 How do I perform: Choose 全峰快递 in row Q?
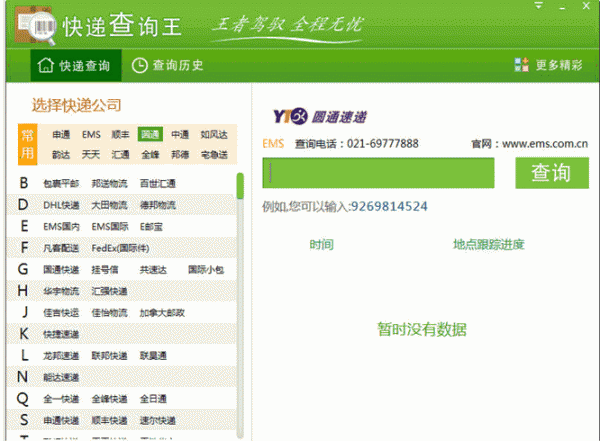pos(109,399)
